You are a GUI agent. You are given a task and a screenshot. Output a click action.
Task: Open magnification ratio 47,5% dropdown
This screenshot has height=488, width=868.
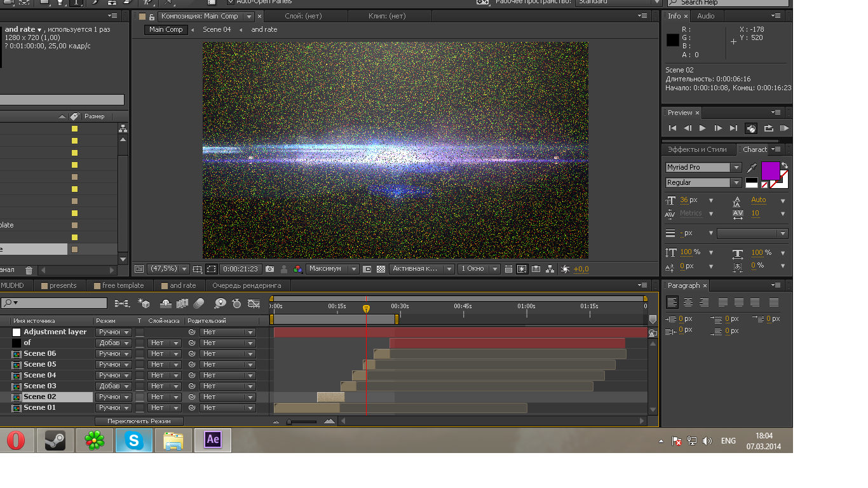point(169,269)
